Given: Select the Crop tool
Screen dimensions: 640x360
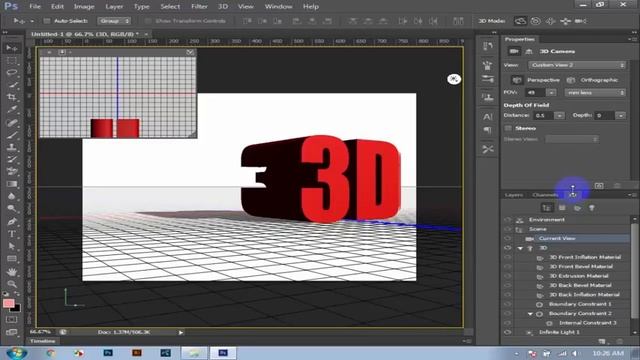Looking at the screenshot, I should (x=11, y=97).
